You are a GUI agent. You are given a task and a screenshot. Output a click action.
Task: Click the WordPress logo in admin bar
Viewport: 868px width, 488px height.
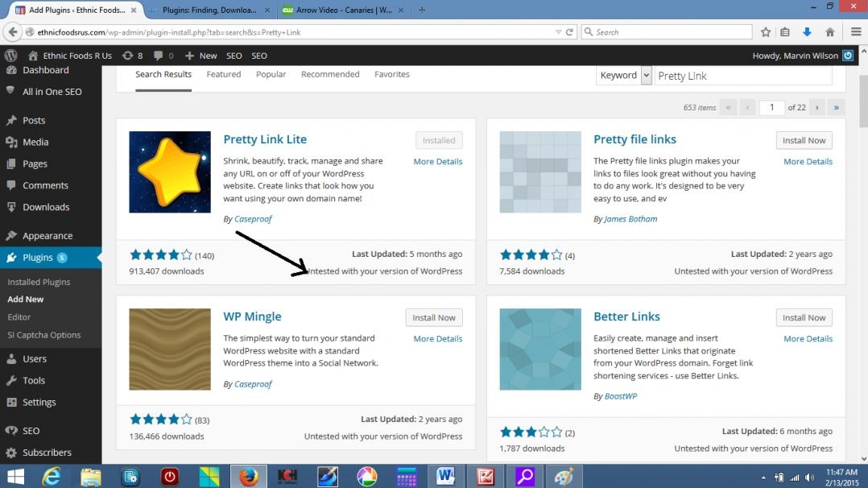[x=11, y=56]
